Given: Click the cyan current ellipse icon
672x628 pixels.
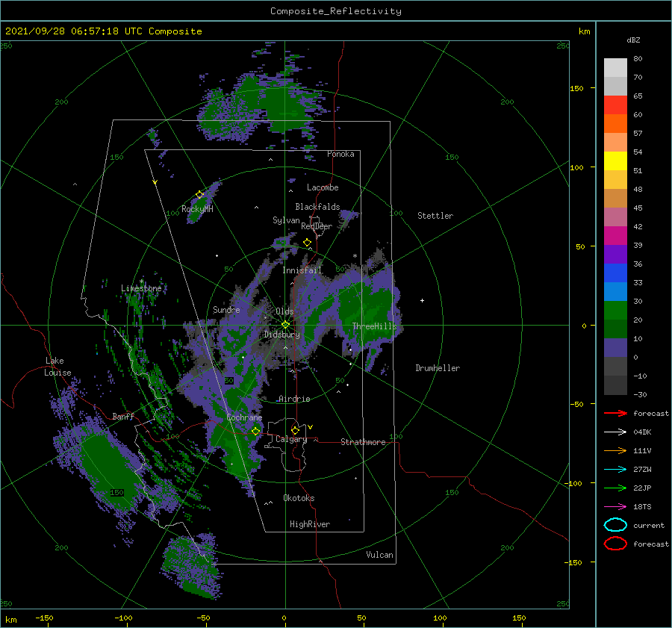Looking at the screenshot, I should click(x=615, y=525).
